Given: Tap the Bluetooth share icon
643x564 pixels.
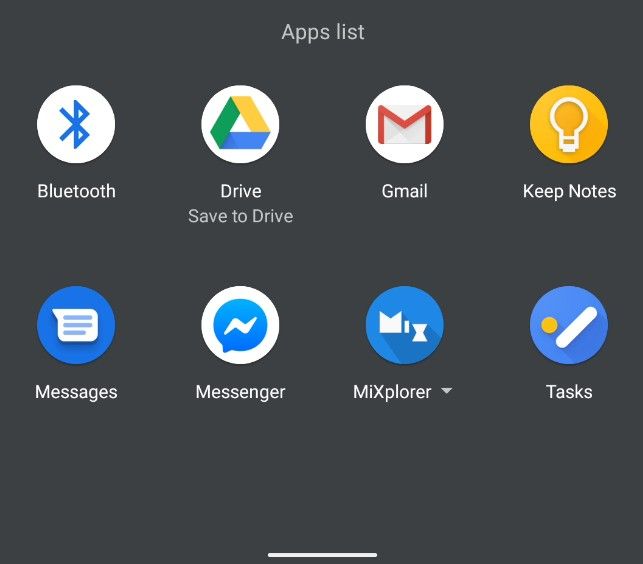Looking at the screenshot, I should coord(76,124).
